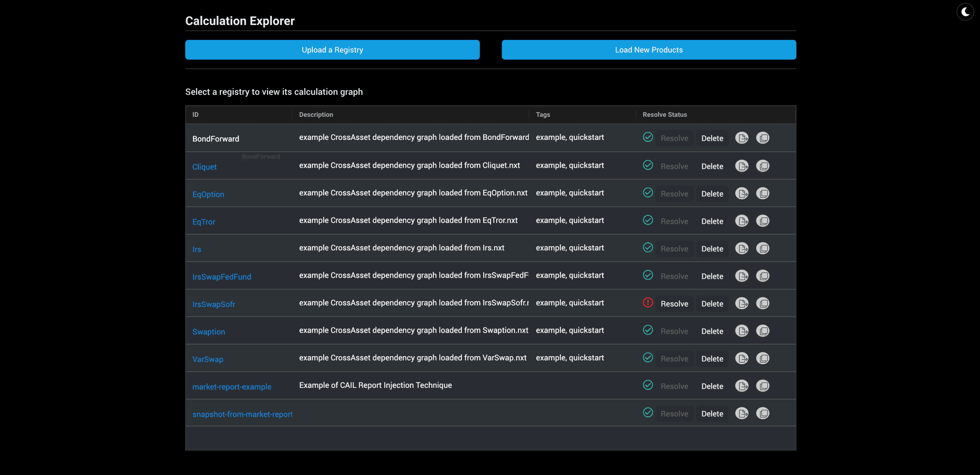Click the Description column header
This screenshot has height=475, width=980.
click(315, 114)
